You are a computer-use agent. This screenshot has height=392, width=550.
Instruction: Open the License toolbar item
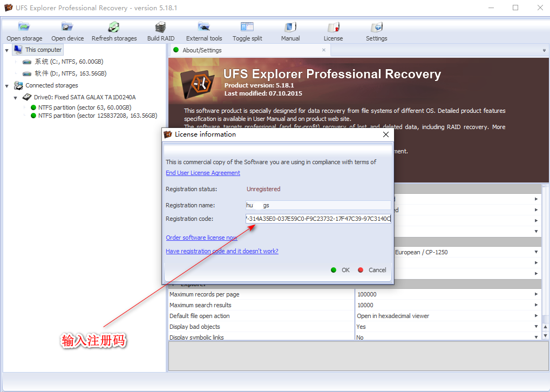(x=333, y=31)
